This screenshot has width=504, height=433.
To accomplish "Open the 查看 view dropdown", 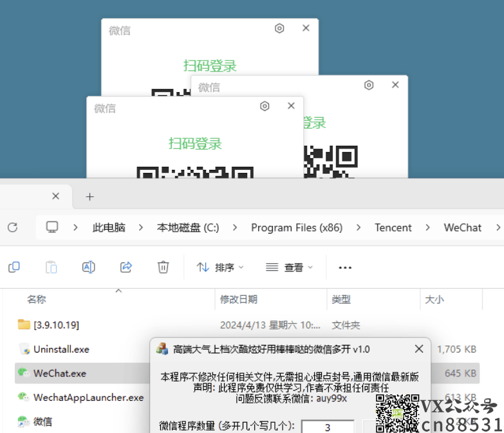I will [289, 267].
